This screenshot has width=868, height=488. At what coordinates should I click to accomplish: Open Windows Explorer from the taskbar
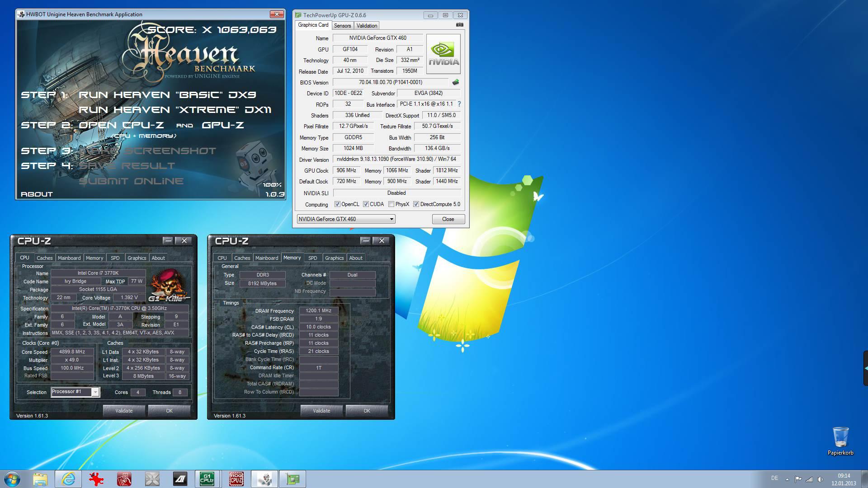[x=40, y=479]
